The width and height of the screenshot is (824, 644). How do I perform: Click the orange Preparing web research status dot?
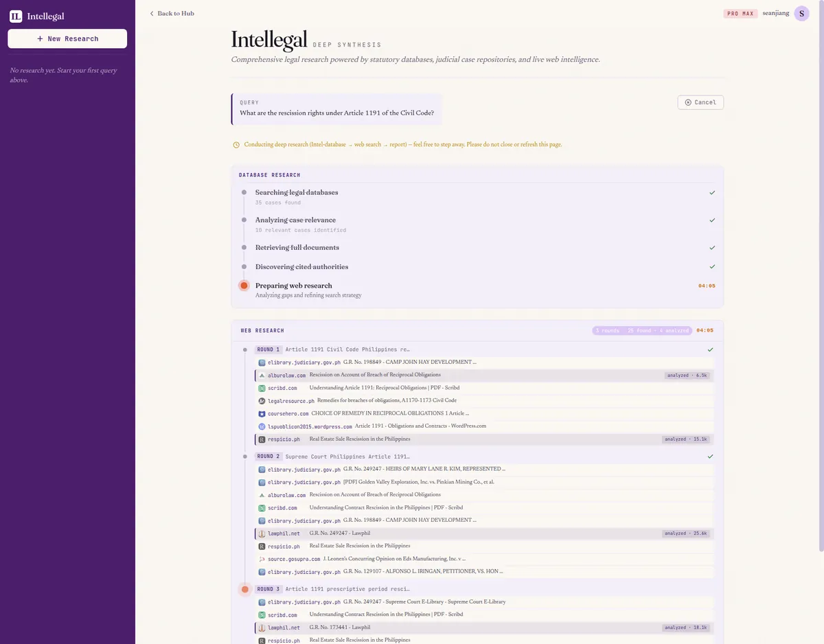244,286
